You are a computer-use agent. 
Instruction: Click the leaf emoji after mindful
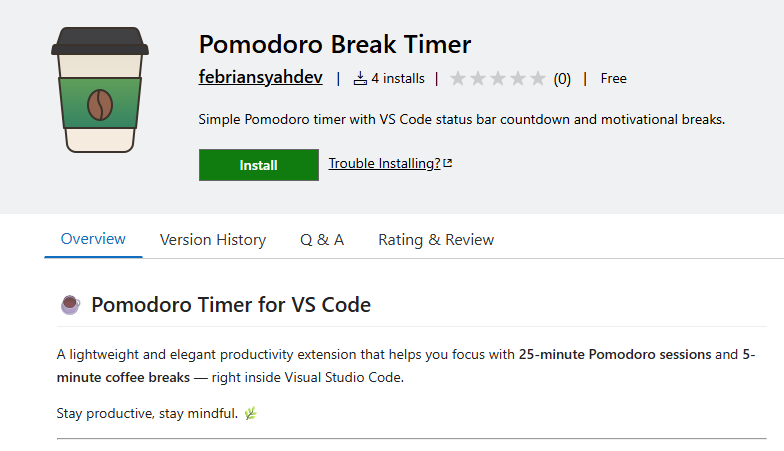(250, 413)
